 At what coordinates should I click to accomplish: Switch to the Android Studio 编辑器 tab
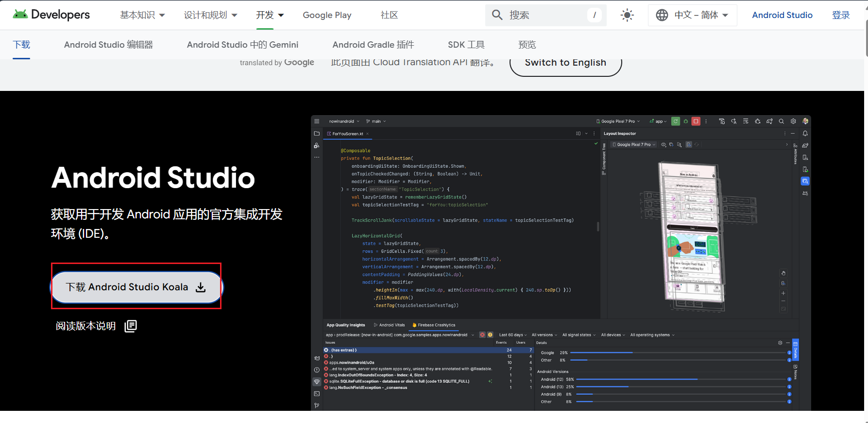[x=108, y=45]
